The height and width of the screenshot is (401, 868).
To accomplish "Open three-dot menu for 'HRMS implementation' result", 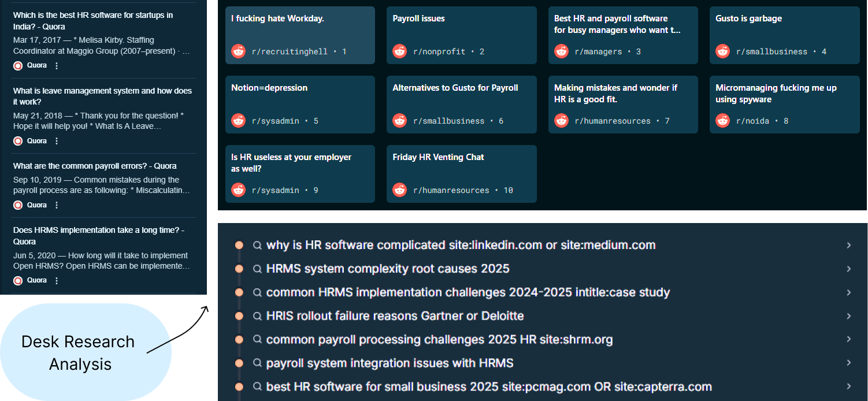I will 57,280.
